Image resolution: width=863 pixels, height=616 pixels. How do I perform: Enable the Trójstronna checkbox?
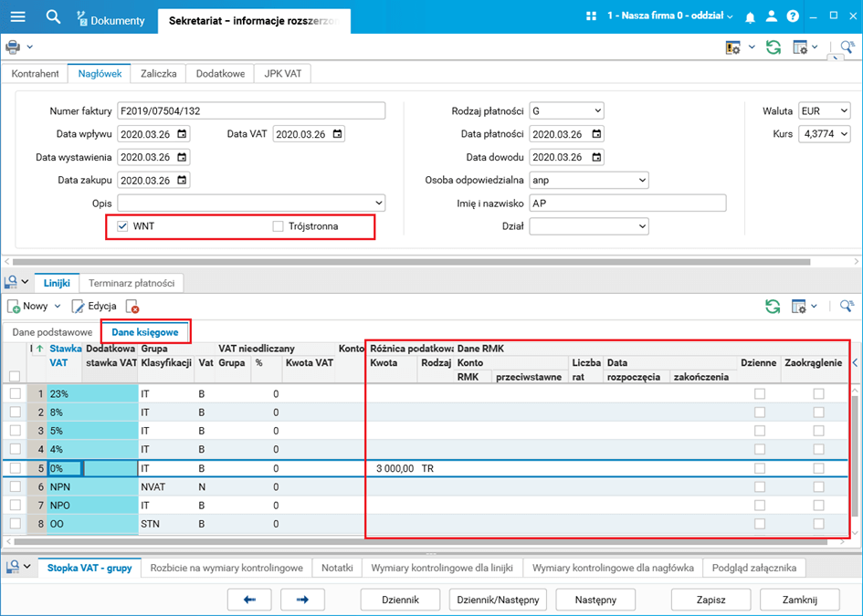point(279,225)
